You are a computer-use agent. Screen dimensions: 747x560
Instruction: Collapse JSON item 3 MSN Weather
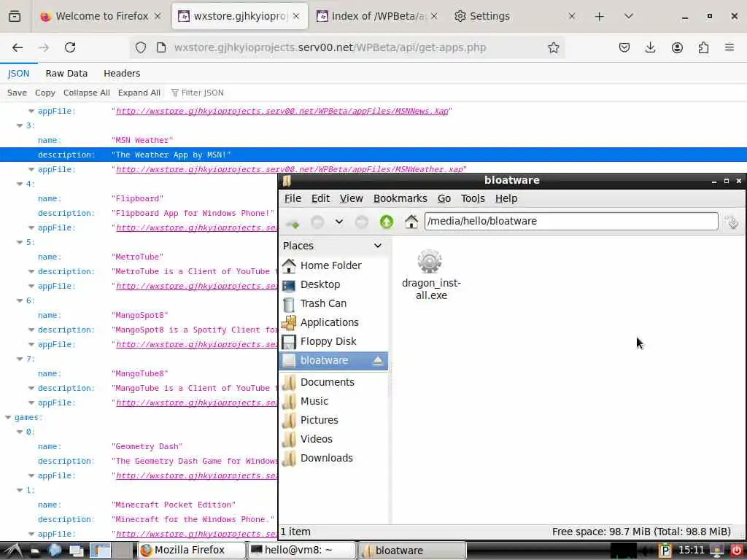click(x=20, y=125)
